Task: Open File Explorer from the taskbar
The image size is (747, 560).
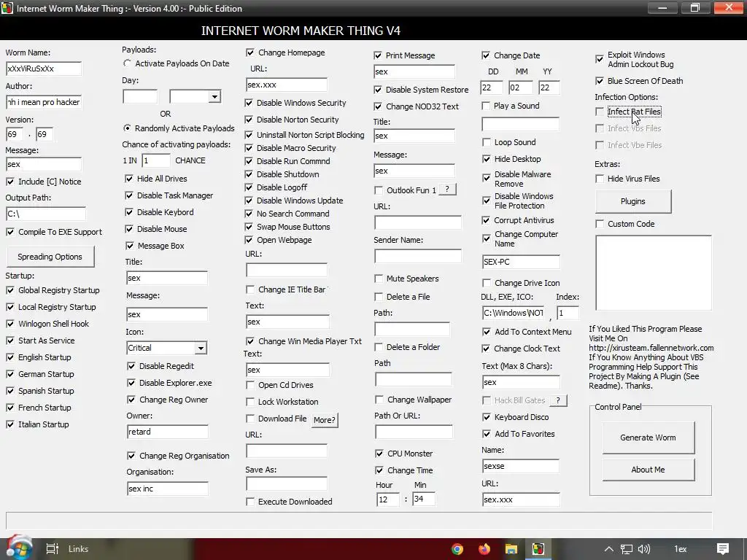Action: pyautogui.click(x=511, y=549)
